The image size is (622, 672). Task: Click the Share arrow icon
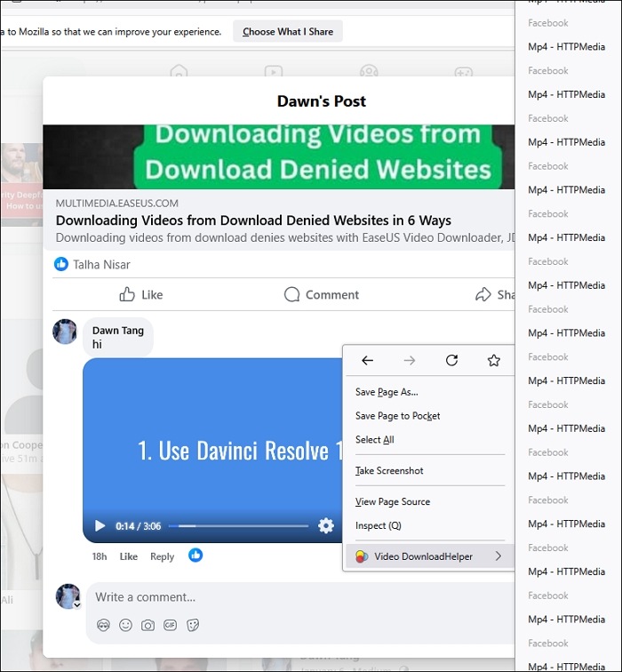[x=482, y=294]
